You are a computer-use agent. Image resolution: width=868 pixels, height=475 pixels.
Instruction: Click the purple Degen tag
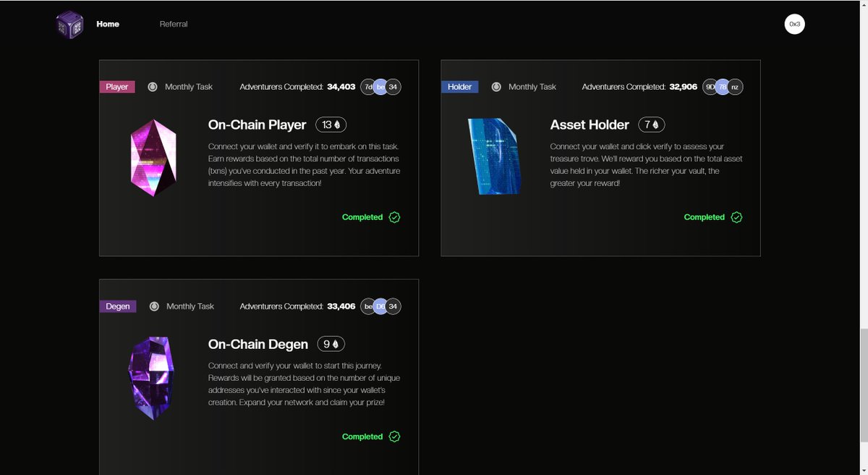pos(117,306)
